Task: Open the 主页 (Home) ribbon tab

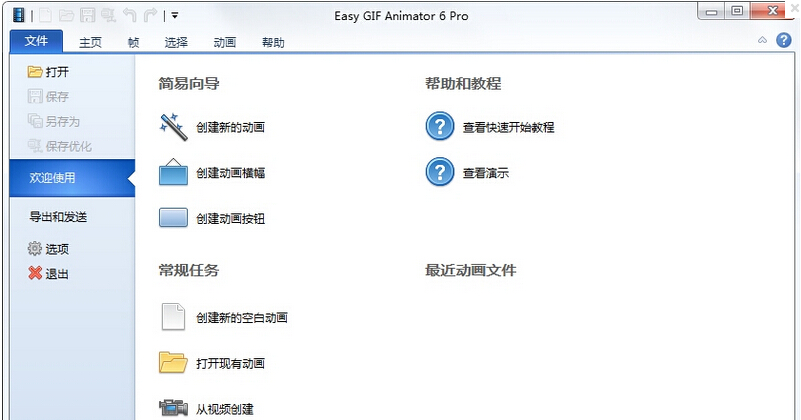Action: point(92,42)
